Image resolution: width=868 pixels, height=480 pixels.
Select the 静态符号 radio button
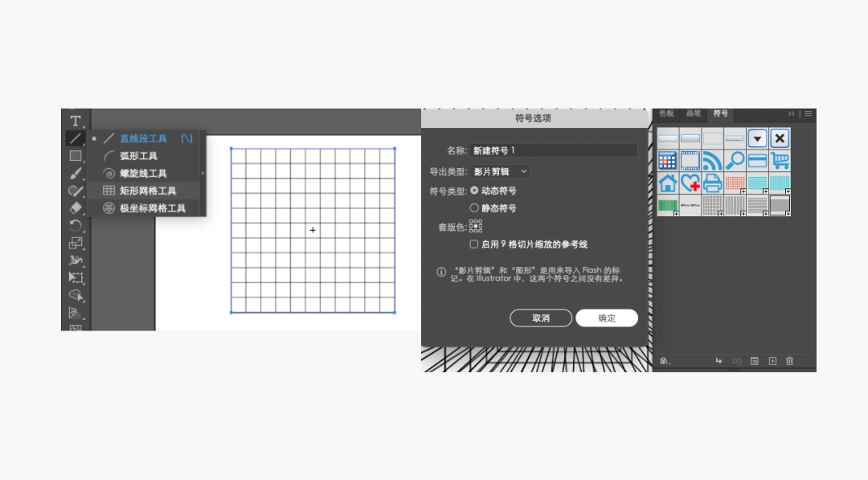pyautogui.click(x=474, y=208)
